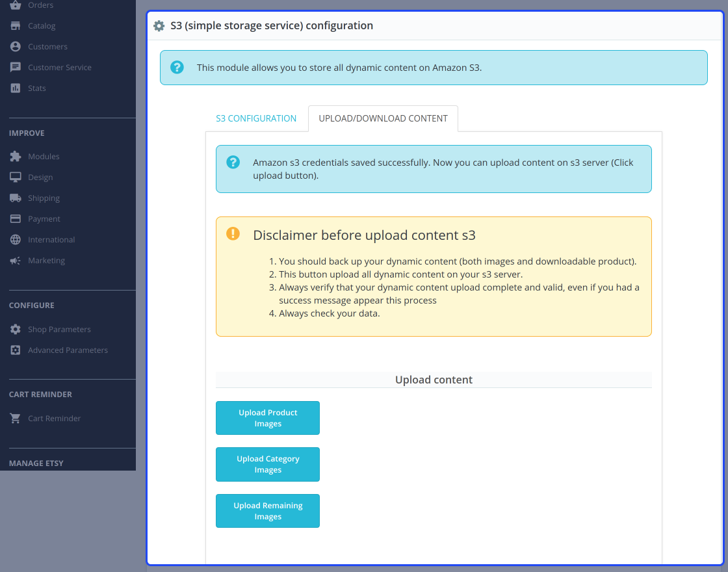The height and width of the screenshot is (572, 728).
Task: Click 'S3 (simple storage service) configuration' title
Action: pos(272,26)
